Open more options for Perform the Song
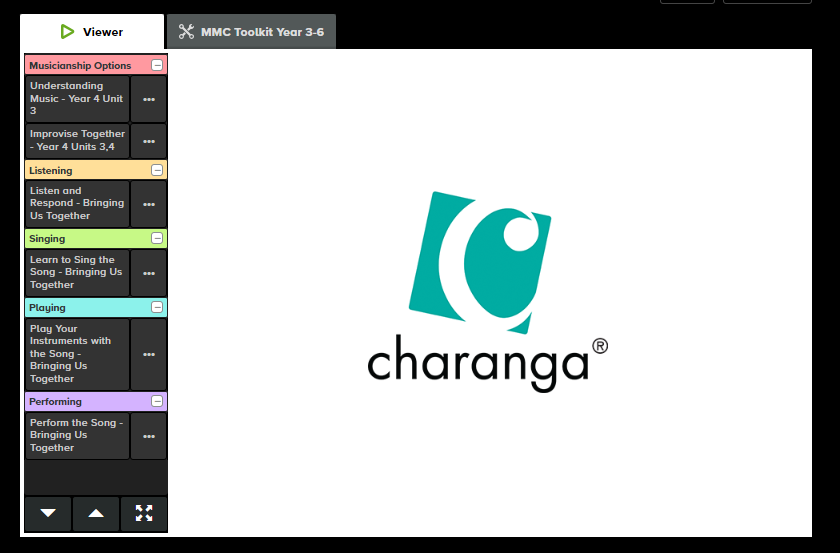The width and height of the screenshot is (840, 553). 149,436
